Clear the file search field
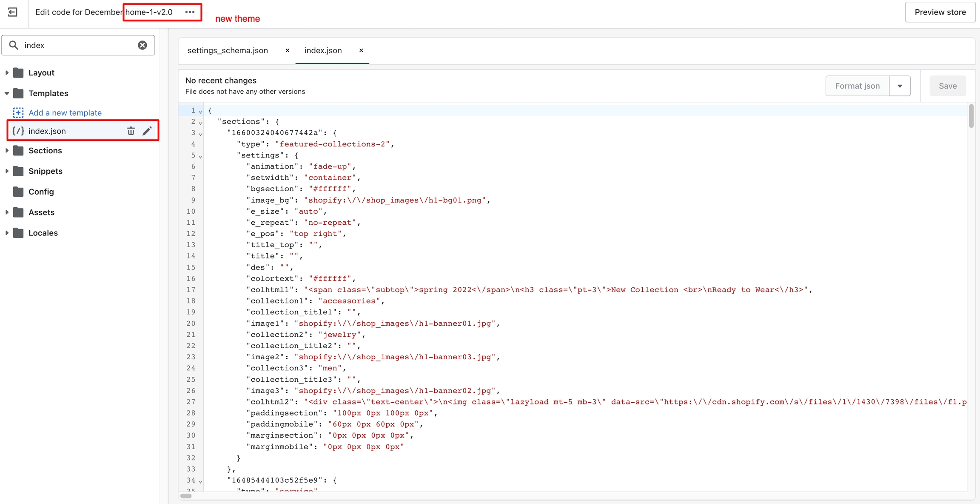980x504 pixels. [142, 45]
